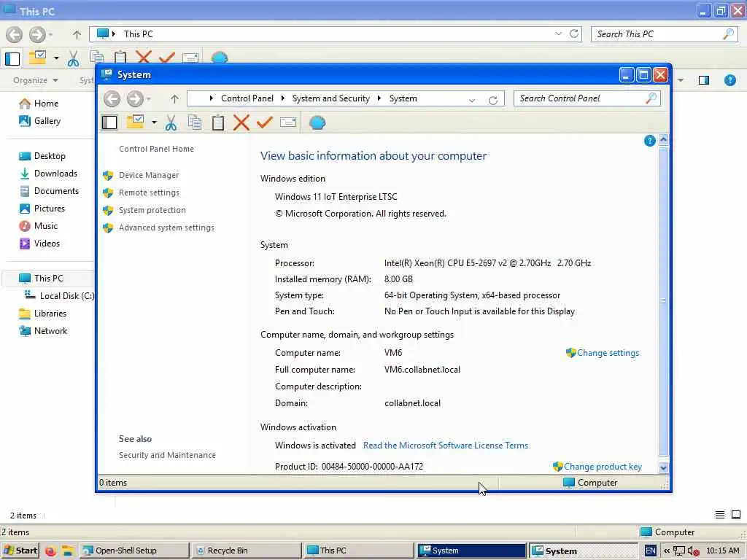Image resolution: width=747 pixels, height=560 pixels.
Task: Click the Back arrow in the System window
Action: click(x=112, y=98)
